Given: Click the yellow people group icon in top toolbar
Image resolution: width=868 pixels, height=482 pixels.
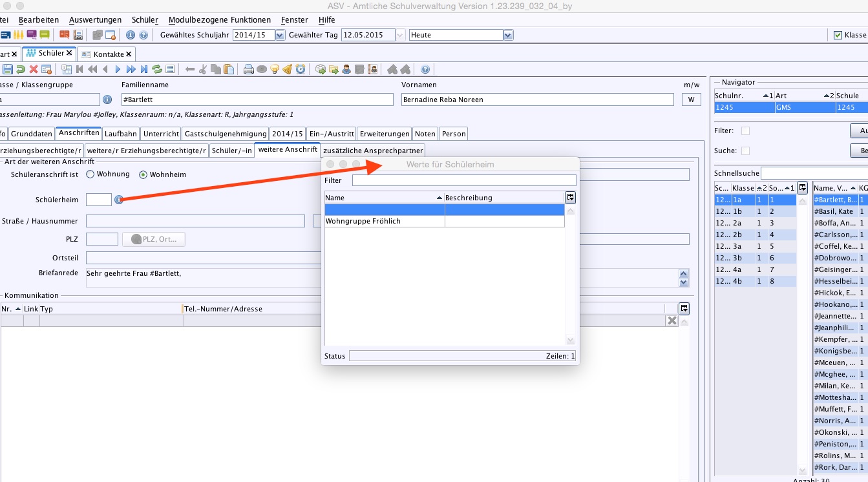Looking at the screenshot, I should pyautogui.click(x=18, y=35).
